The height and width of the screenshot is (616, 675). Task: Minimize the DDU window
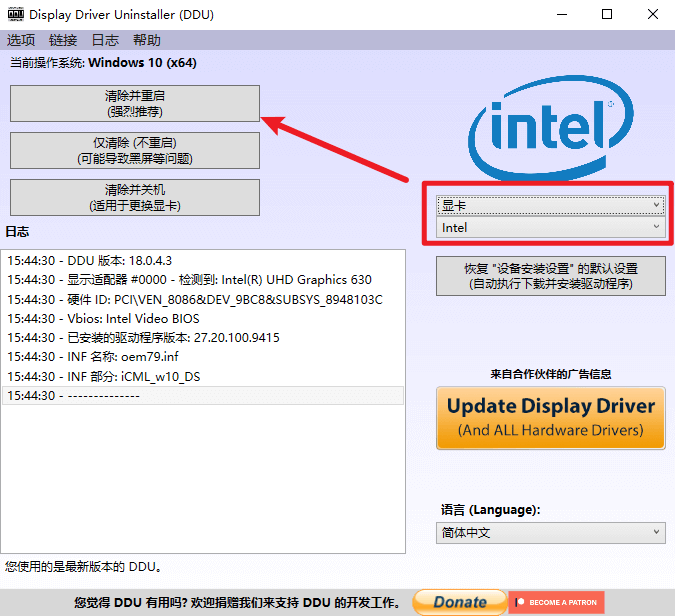562,14
